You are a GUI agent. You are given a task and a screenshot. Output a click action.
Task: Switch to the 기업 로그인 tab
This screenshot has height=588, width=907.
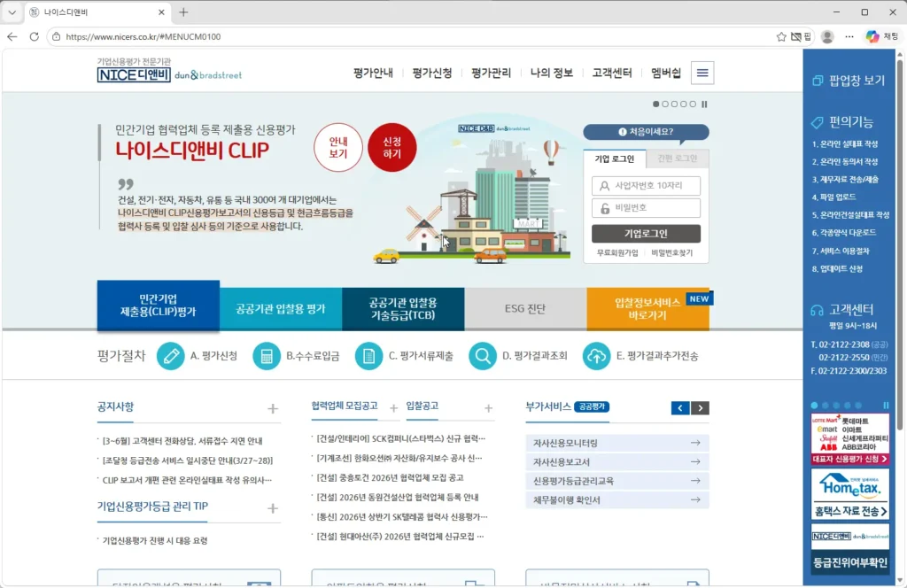pos(615,159)
